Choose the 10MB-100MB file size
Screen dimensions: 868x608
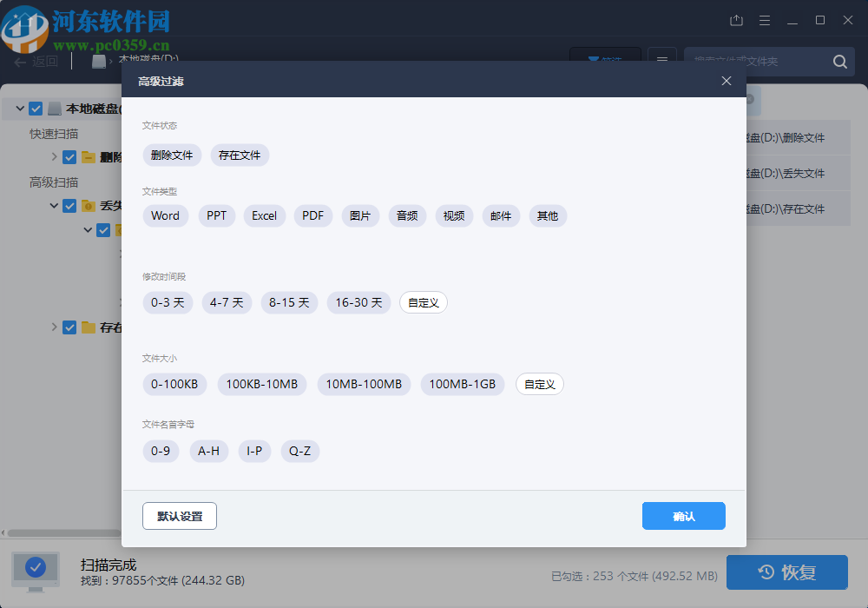(x=364, y=384)
